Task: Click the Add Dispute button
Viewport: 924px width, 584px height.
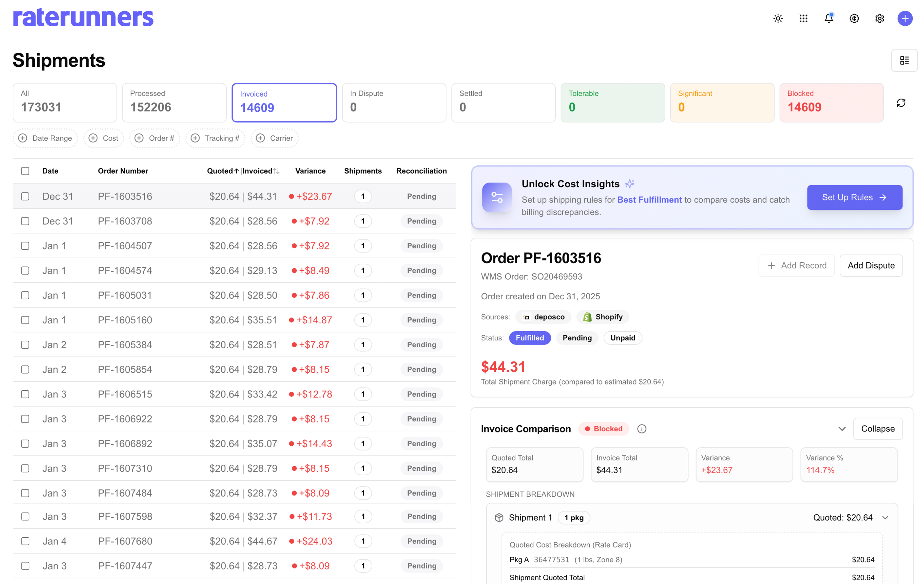Action: point(871,265)
